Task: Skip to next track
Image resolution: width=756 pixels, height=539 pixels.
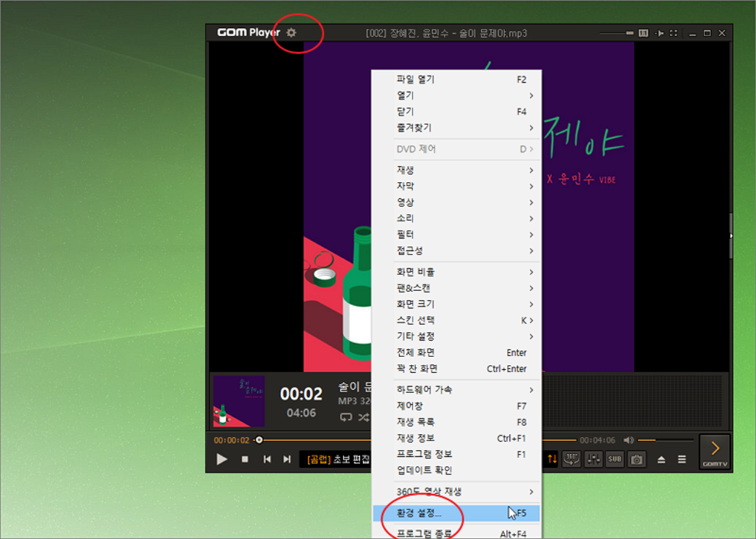Action: point(287,459)
